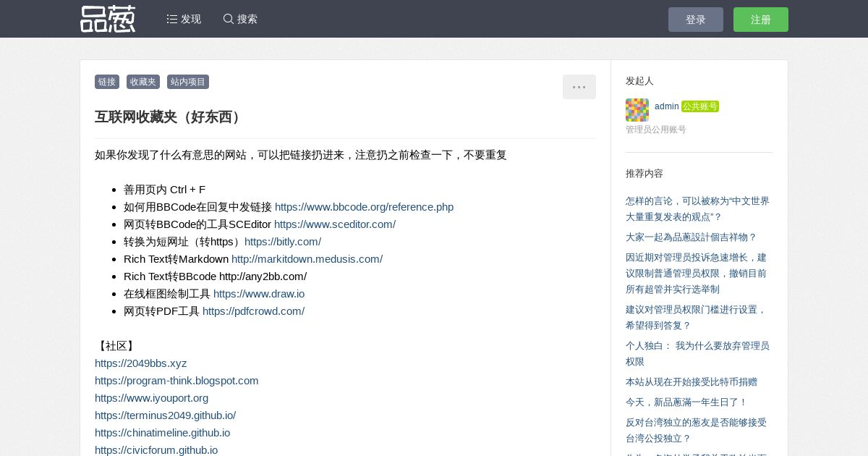Select the 链接 tag
Screen dimensions: 868x456
point(107,82)
